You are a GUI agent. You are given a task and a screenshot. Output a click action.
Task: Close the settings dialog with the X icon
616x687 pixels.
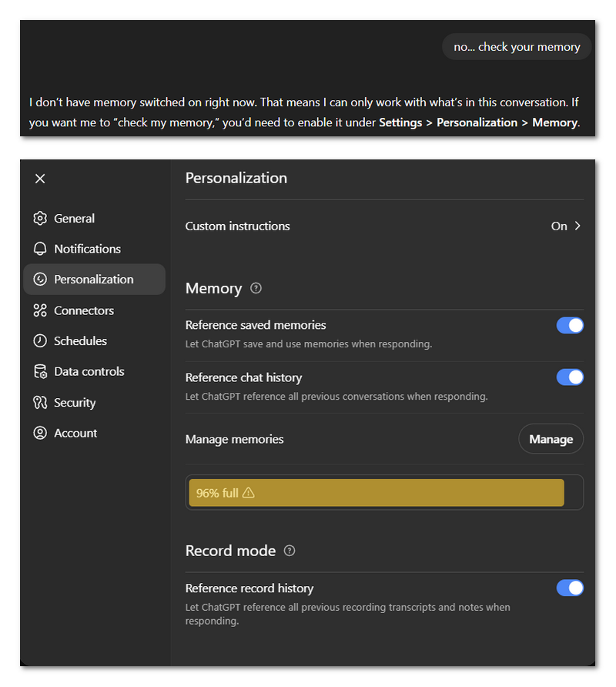click(x=40, y=179)
